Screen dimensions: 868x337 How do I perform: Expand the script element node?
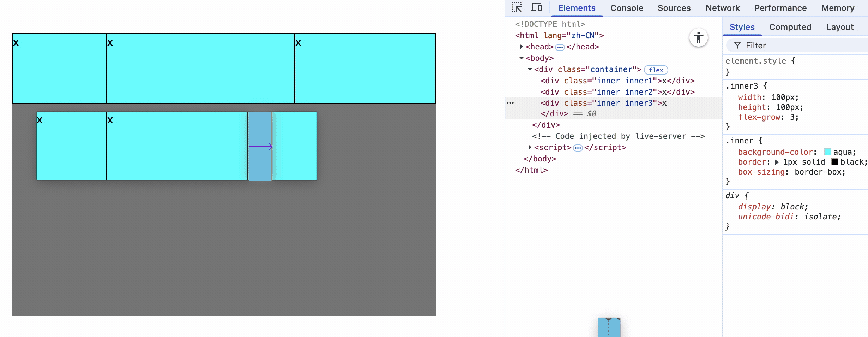point(530,147)
